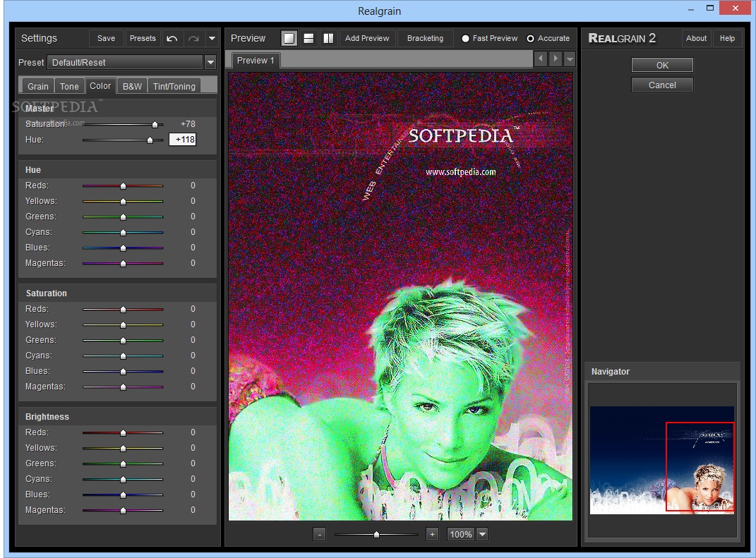Click the Hue Blues slider handle
Image resolution: width=756 pixels, height=558 pixels.
pyautogui.click(x=123, y=248)
